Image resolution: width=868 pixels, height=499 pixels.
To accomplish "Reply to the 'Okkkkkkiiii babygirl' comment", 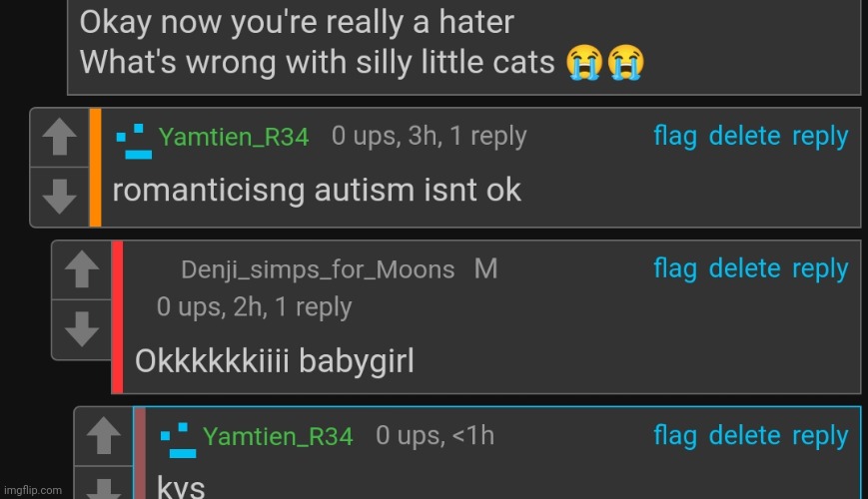I will (x=820, y=269).
